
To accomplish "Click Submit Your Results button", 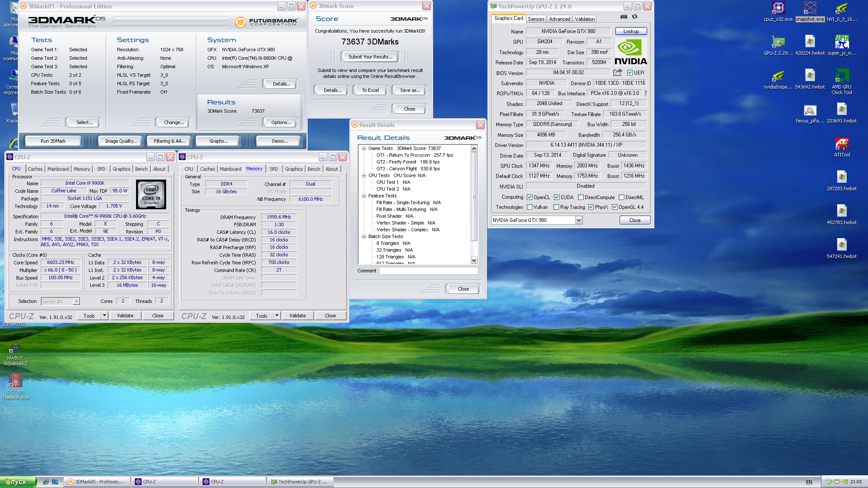I will [x=370, y=57].
